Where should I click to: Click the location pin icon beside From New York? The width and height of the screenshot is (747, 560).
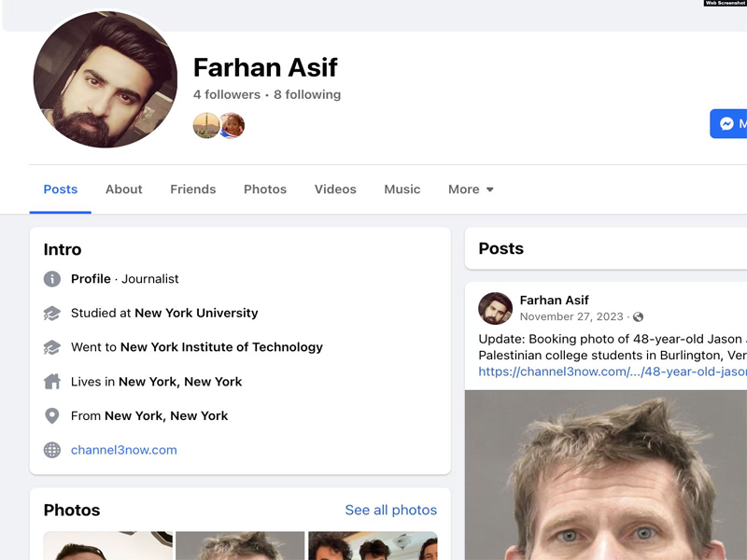click(50, 415)
